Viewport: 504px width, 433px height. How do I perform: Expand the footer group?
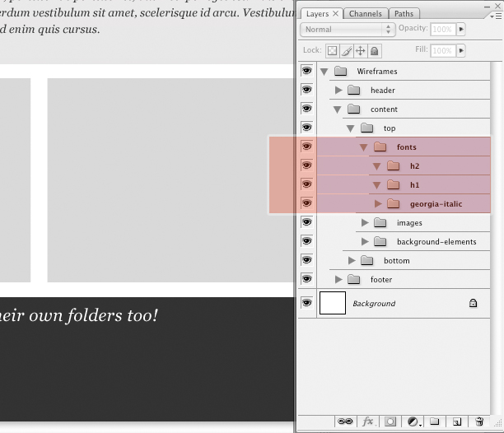coord(338,279)
